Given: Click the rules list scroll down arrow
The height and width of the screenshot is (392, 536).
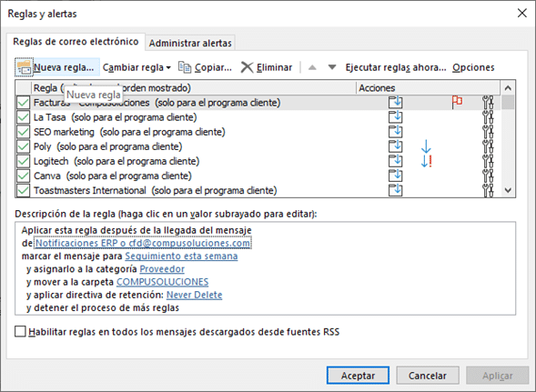Looking at the screenshot, I should point(508,190).
